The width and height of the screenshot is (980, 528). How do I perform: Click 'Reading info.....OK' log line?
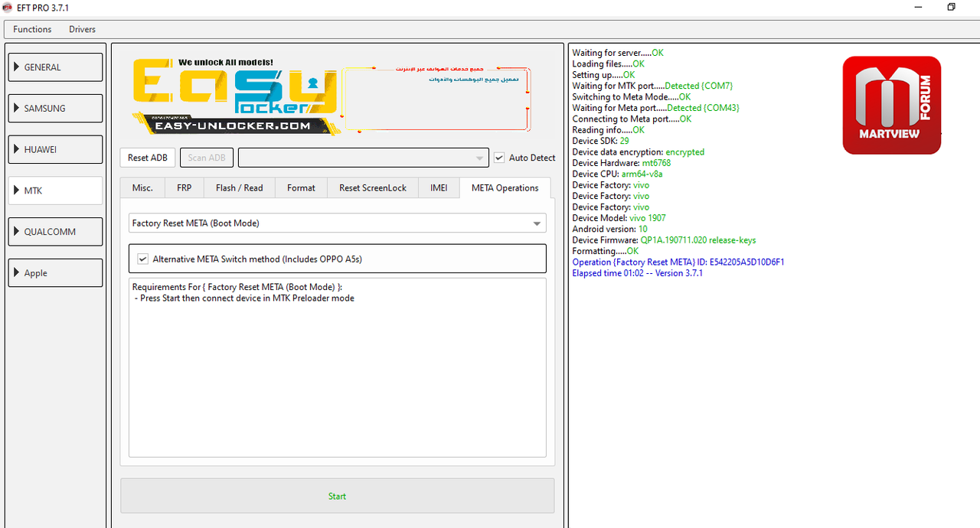tap(608, 130)
